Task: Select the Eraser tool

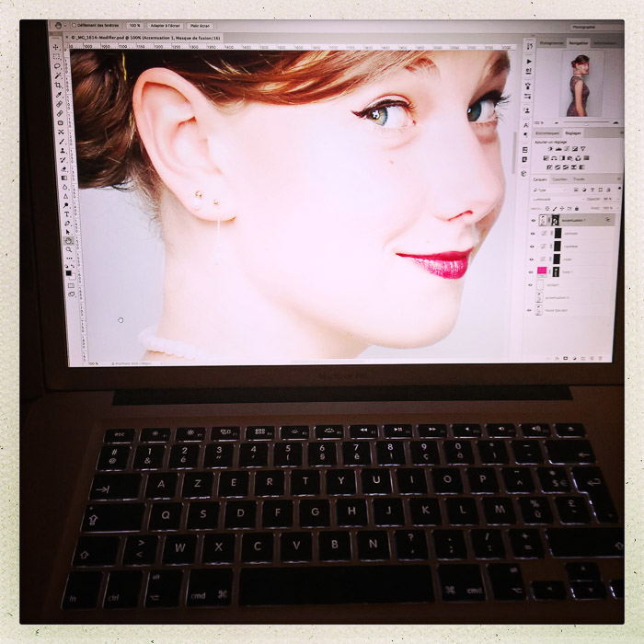Action: click(x=63, y=169)
